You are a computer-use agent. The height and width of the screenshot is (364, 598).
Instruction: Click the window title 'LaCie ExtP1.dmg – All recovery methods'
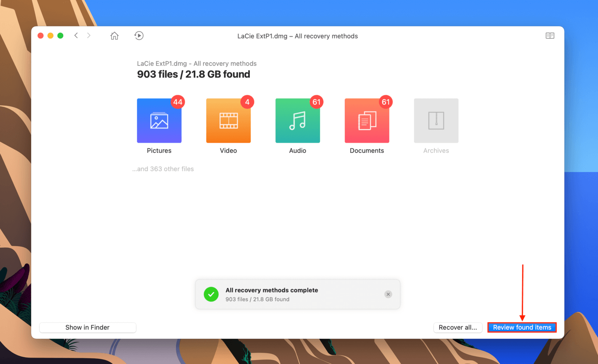point(298,36)
